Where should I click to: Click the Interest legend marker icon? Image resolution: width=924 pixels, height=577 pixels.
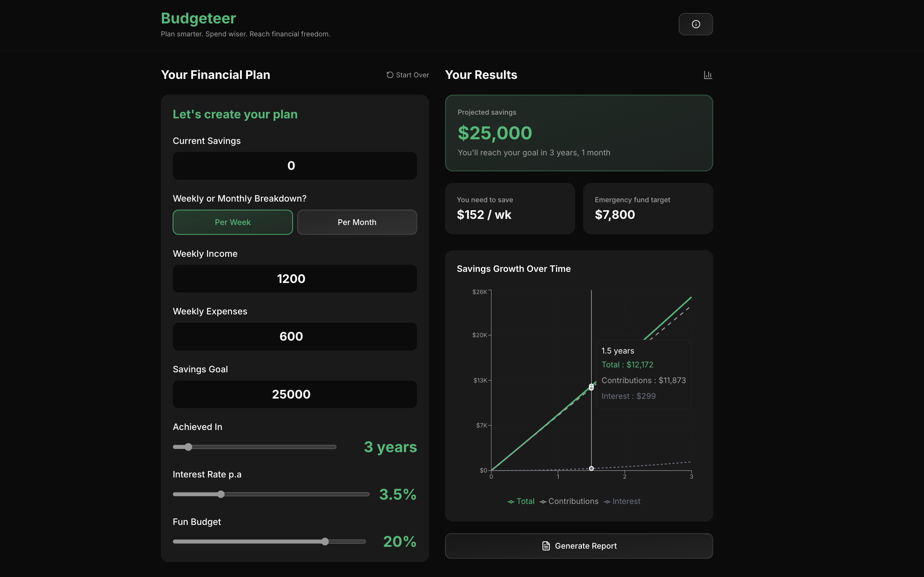pos(607,502)
